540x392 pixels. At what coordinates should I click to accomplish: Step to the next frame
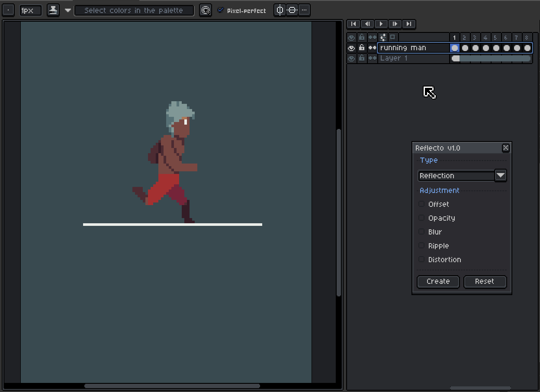click(395, 24)
